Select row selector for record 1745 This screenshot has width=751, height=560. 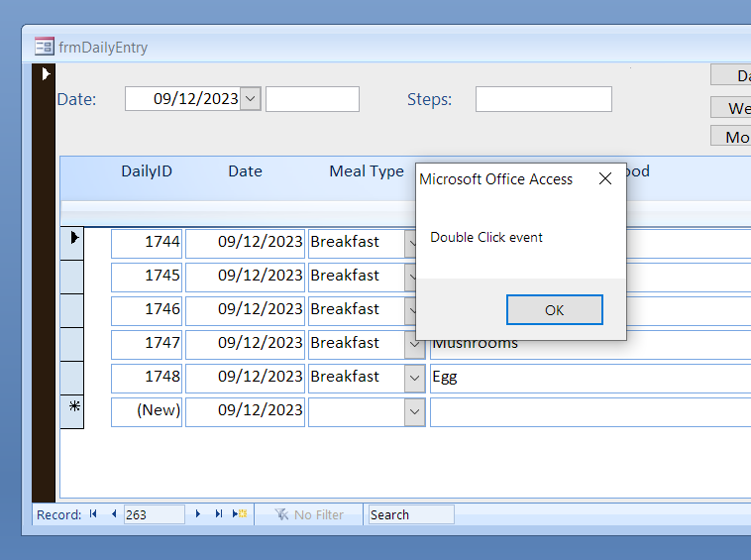pyautogui.click(x=72, y=277)
